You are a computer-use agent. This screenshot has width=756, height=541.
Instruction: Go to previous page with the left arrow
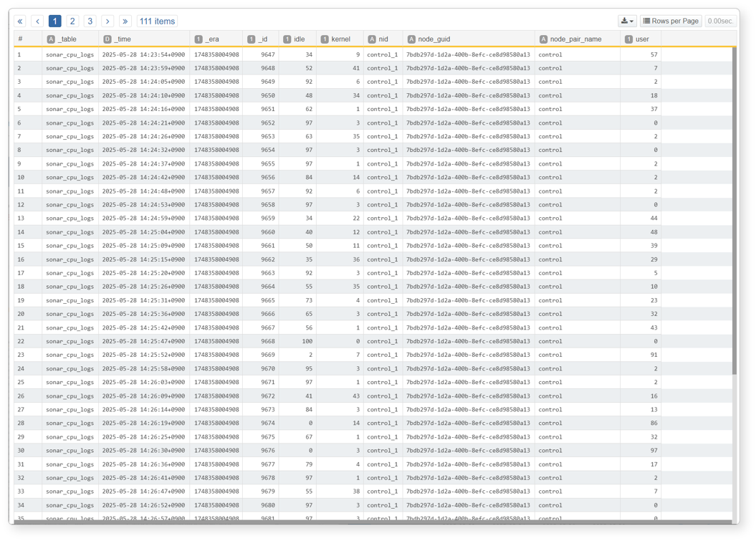[37, 21]
